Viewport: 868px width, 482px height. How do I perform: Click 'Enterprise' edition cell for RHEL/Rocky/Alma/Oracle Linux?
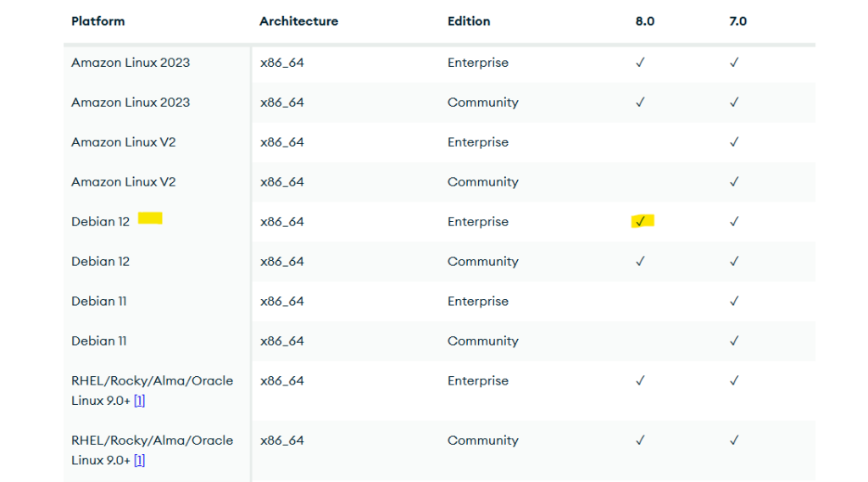(x=478, y=380)
